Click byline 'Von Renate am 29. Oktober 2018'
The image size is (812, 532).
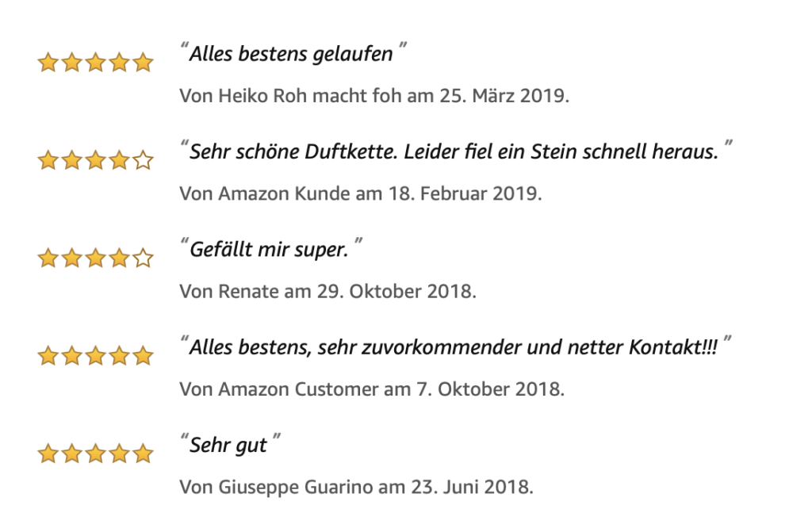pyautogui.click(x=327, y=292)
